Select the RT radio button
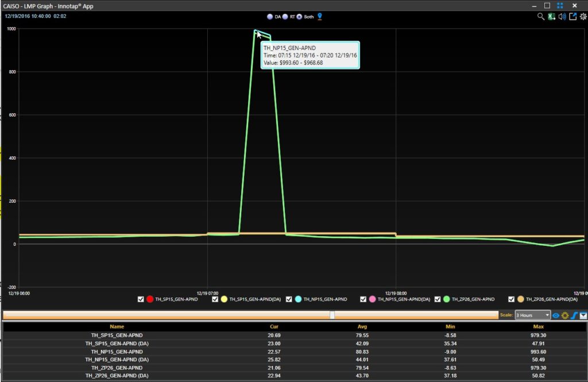 pyautogui.click(x=285, y=17)
